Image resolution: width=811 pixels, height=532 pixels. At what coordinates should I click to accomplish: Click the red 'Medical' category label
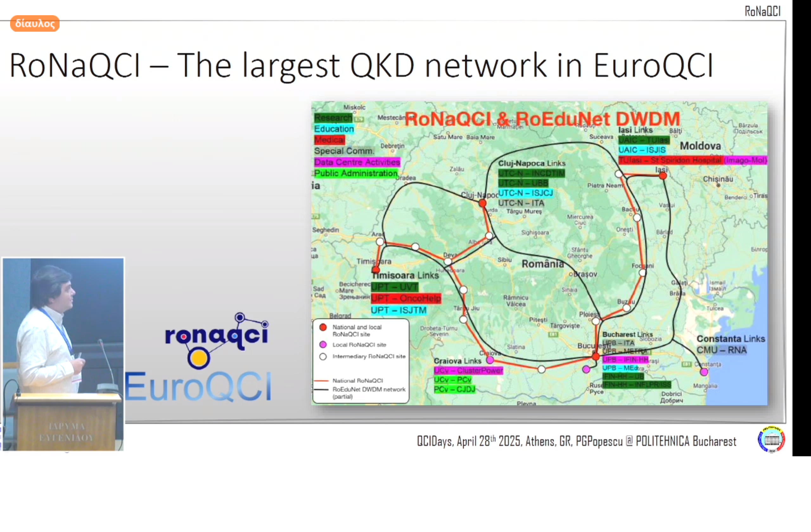click(329, 140)
